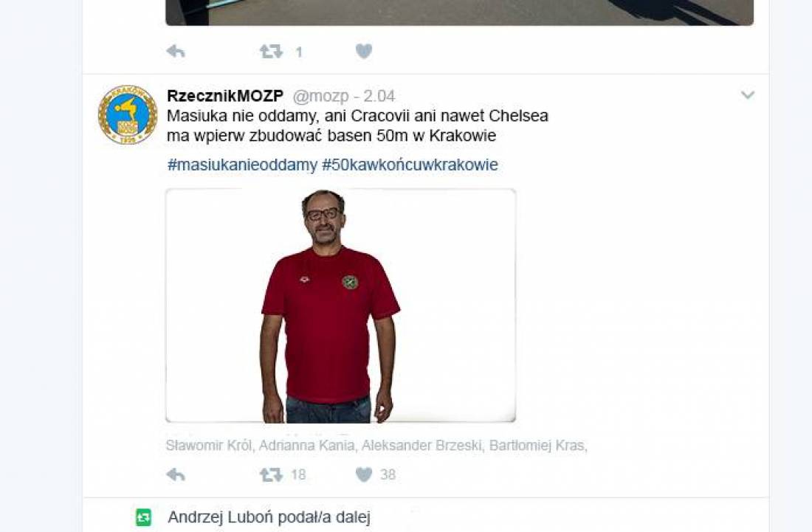Open the tweet options chevron menu
The image size is (812, 532).
pos(747,94)
